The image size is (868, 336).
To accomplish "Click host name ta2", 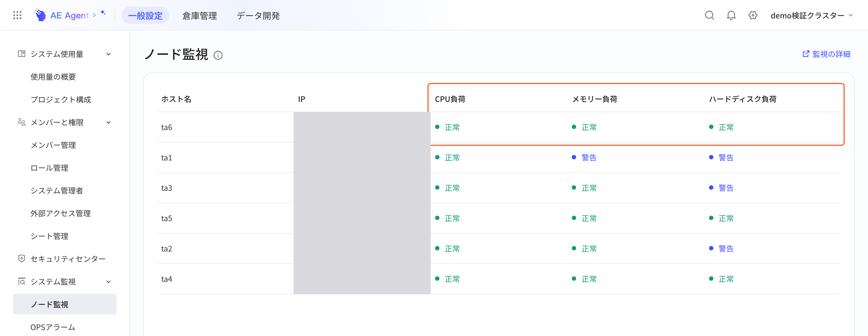I will (167, 248).
